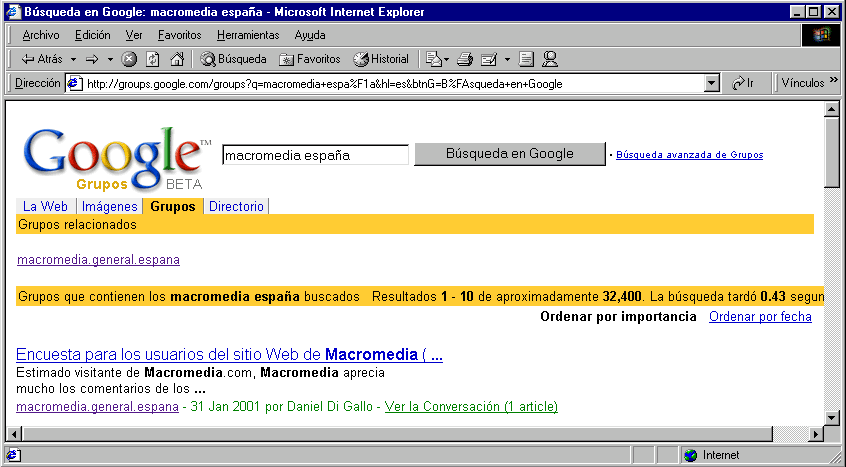The image size is (846, 467).
Task: Click the Ir go button
Action: 743,84
